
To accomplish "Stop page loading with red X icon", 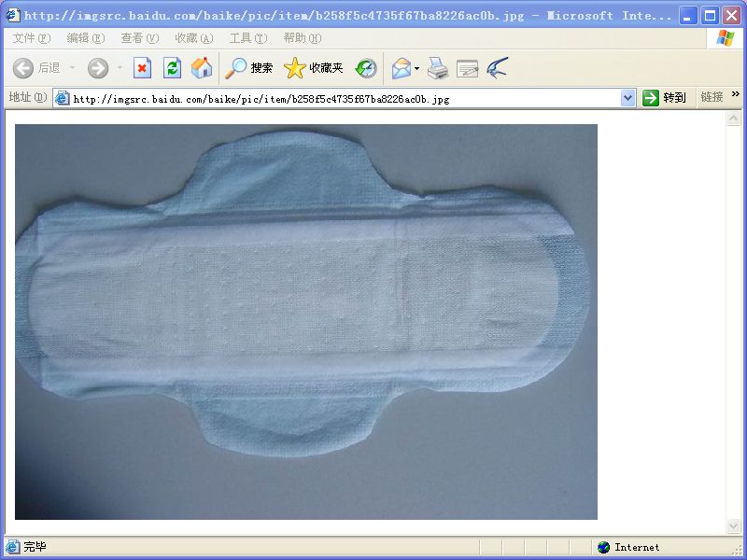I will click(142, 68).
